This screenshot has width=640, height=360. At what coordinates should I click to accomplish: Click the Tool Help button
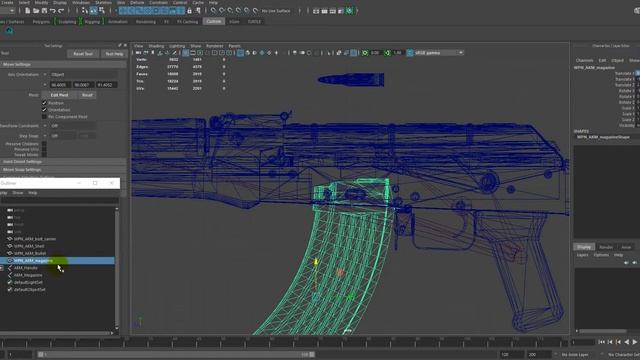pyautogui.click(x=114, y=54)
